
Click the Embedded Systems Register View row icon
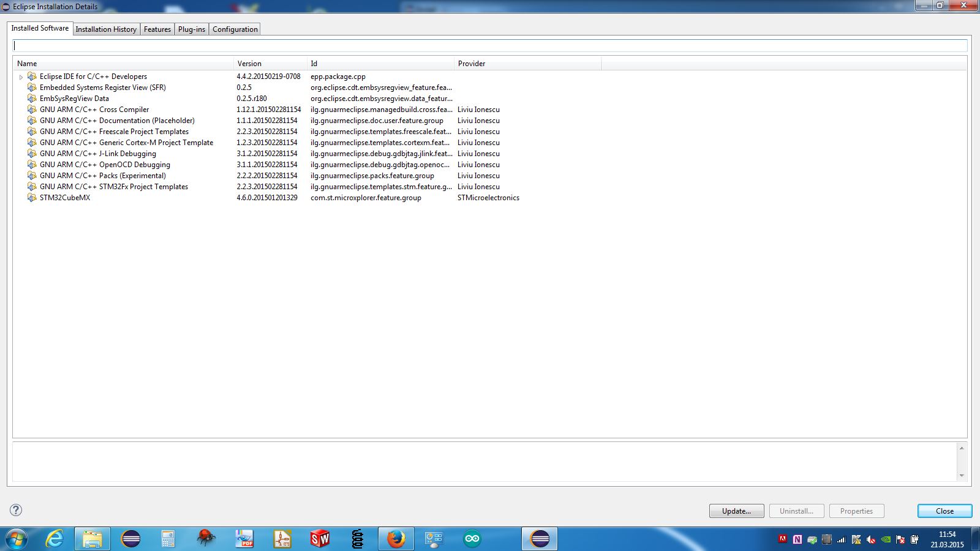click(32, 88)
